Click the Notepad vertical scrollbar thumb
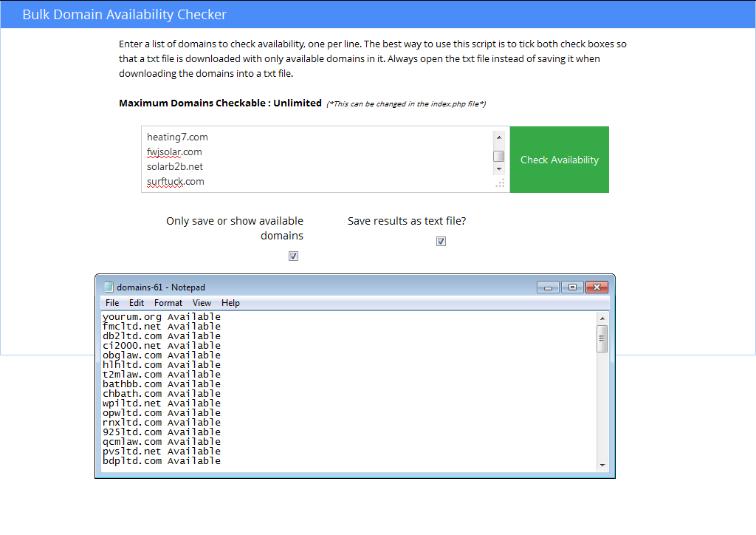 [x=602, y=339]
